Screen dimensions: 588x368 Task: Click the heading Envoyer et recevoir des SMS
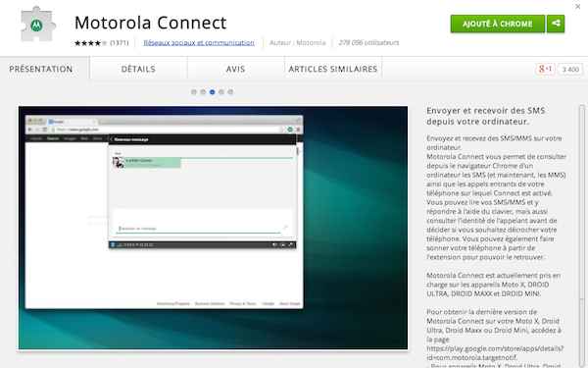point(486,116)
